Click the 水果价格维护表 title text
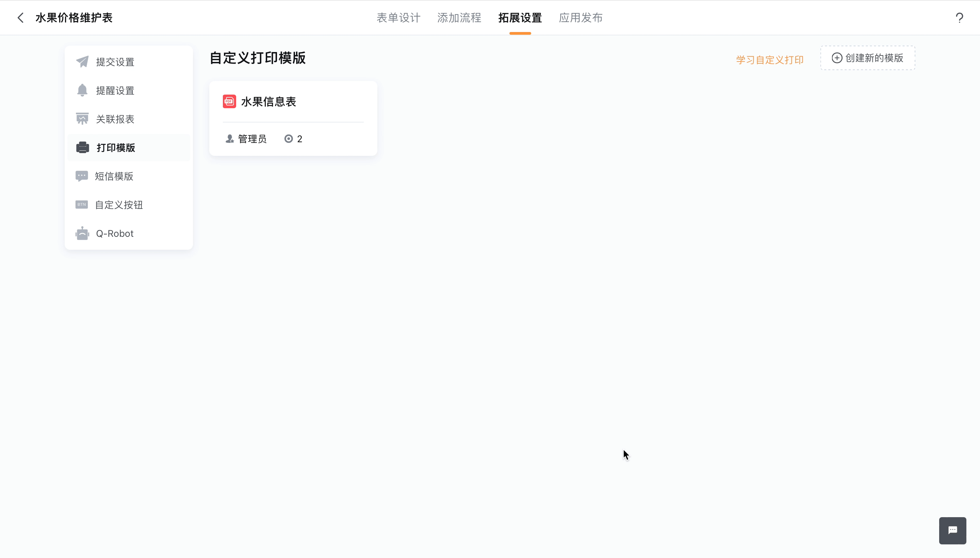 click(74, 18)
